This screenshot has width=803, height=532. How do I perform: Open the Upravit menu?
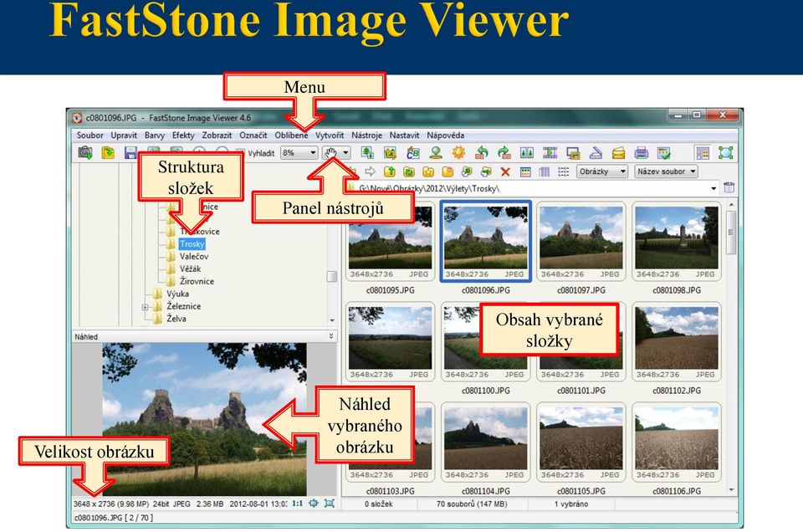click(124, 136)
